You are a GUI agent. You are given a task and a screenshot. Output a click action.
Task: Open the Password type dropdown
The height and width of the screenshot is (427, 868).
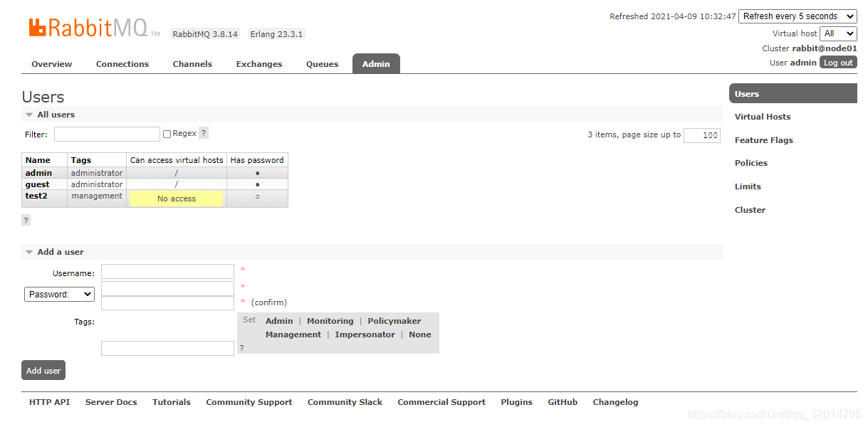pyautogui.click(x=59, y=294)
